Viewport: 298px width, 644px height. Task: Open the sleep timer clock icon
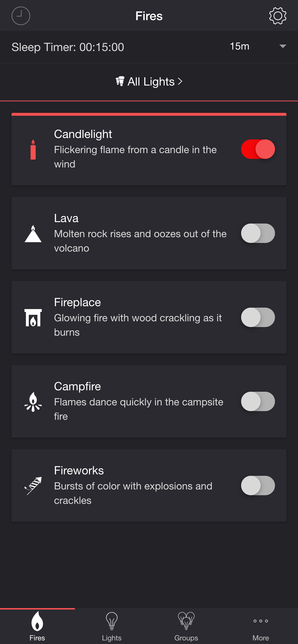pos(21,16)
